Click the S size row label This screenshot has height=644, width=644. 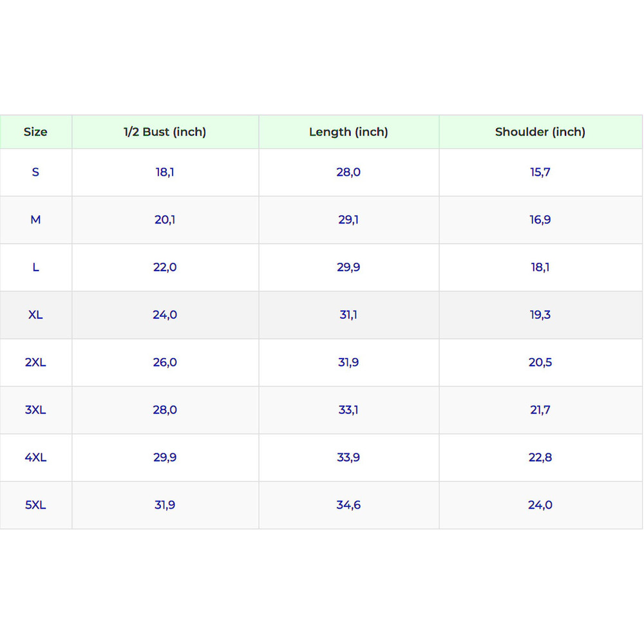pyautogui.click(x=35, y=172)
